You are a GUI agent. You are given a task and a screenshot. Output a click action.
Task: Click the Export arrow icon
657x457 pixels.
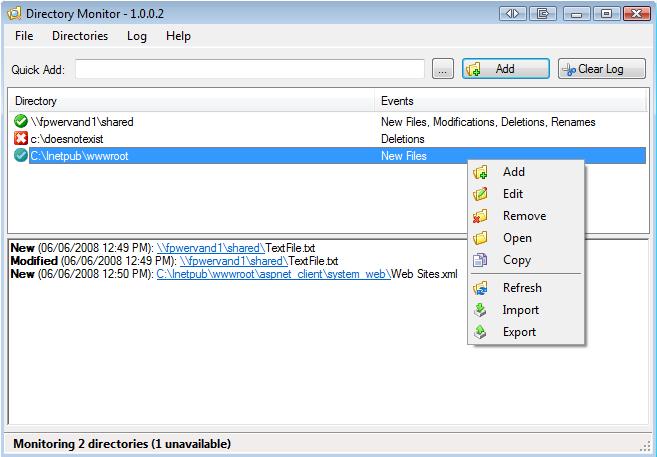tap(480, 332)
